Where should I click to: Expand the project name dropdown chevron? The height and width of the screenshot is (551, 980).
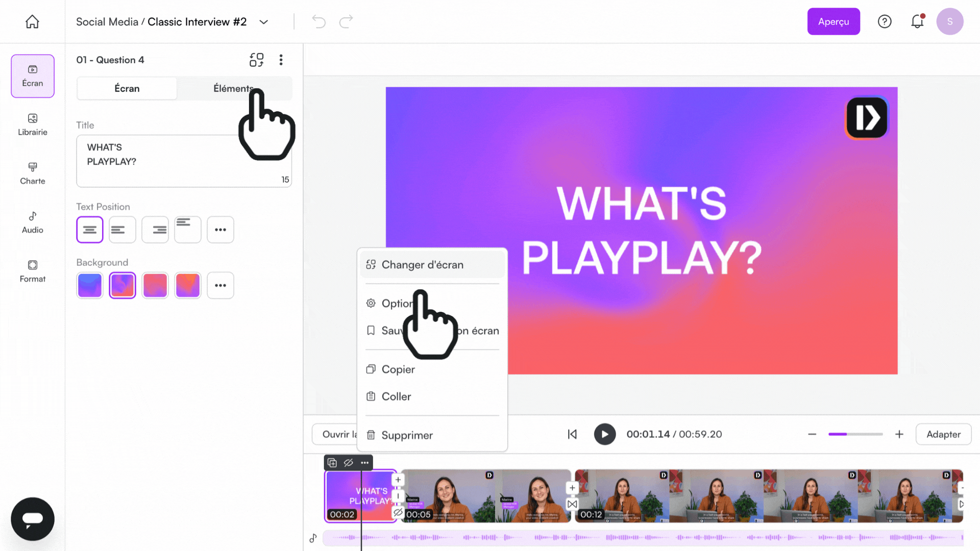pos(263,22)
